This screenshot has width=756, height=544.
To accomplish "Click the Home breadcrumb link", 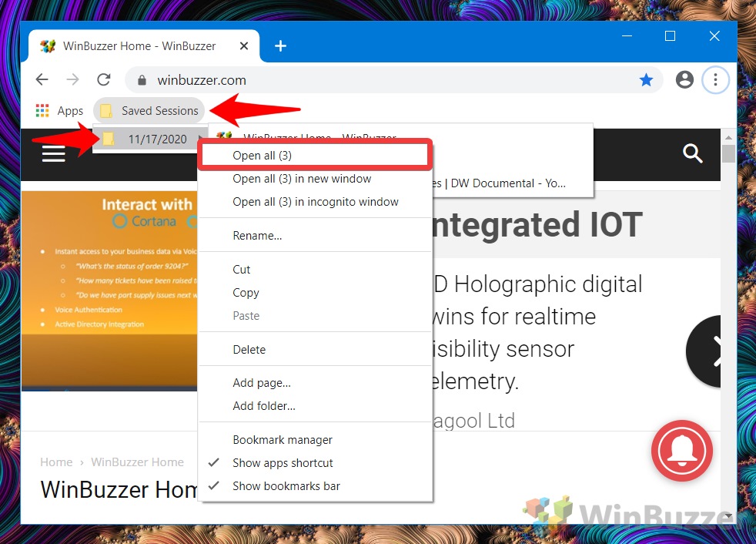I will point(56,462).
